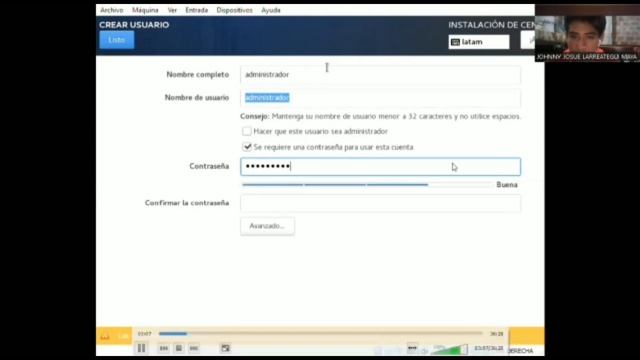
Task: Click the keyboard layout icon beside latam
Action: 455,42
